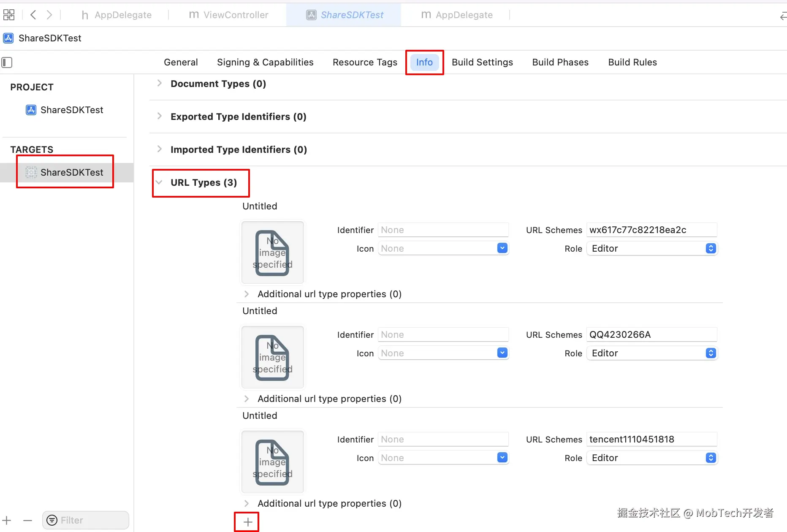Screen dimensions: 787x532
Task: Remove selected target with minus button
Action: (x=28, y=521)
